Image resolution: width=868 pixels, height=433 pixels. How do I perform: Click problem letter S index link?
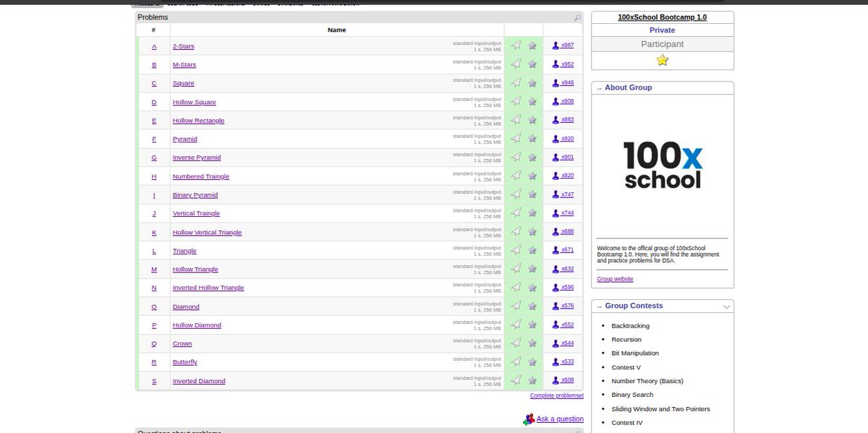[x=154, y=381]
